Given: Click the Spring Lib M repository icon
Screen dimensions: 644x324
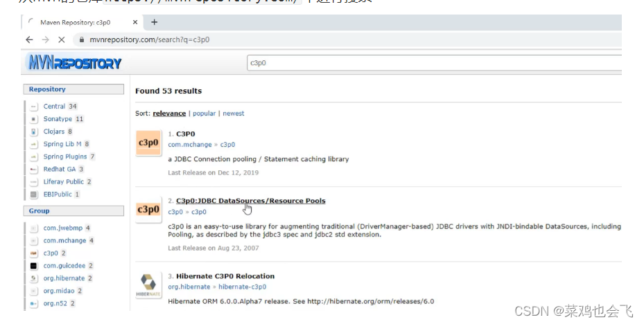Looking at the screenshot, I should click(34, 145).
